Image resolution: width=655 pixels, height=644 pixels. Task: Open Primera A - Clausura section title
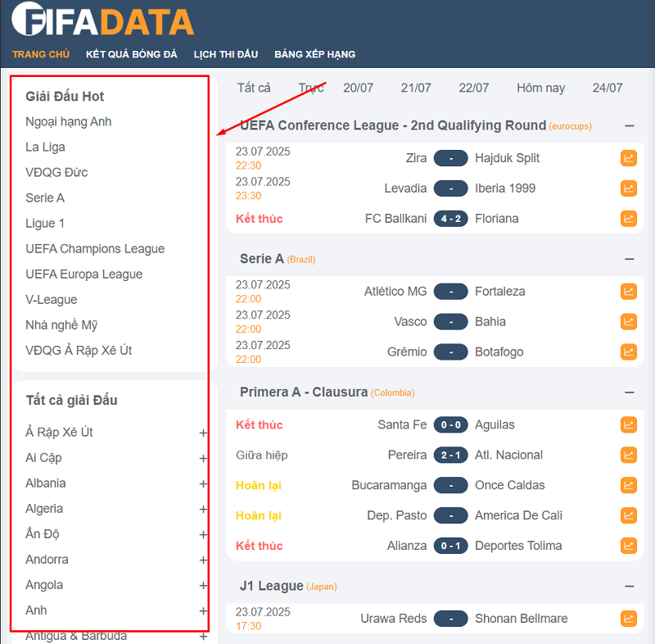(304, 392)
